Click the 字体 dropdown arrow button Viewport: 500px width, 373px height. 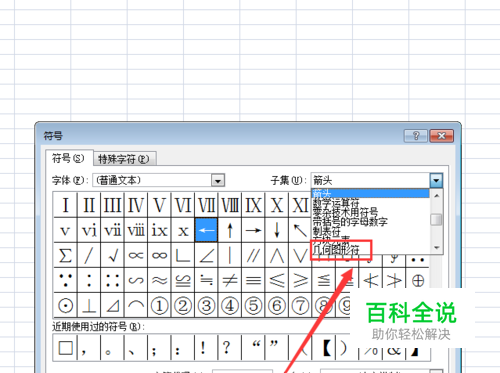tap(218, 181)
